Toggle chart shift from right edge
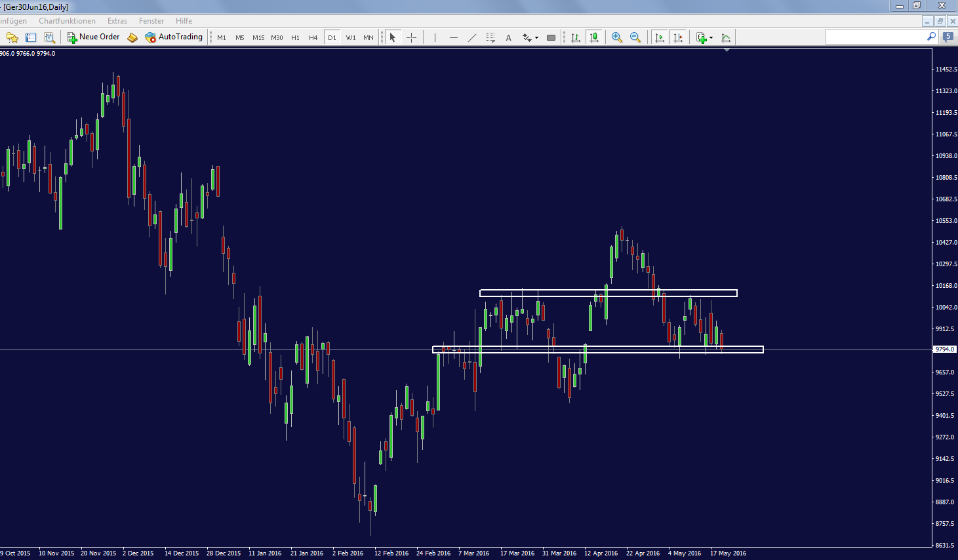Viewport: 958px width, 560px height. (678, 37)
